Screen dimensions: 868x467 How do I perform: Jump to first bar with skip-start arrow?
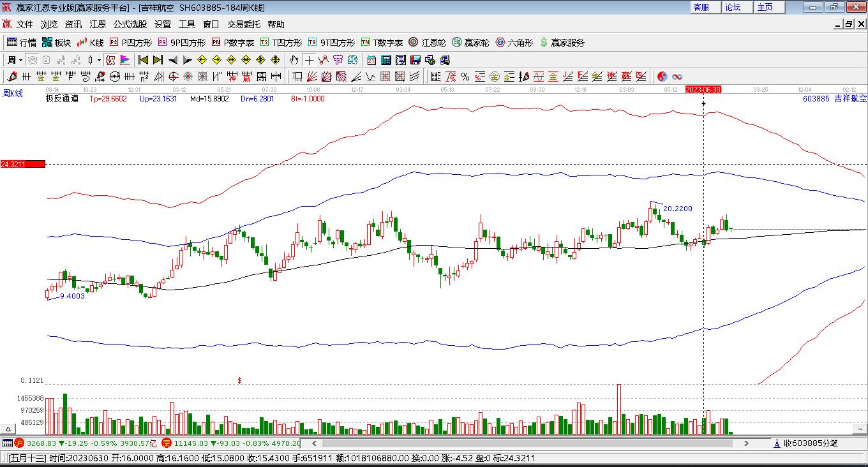[143, 60]
